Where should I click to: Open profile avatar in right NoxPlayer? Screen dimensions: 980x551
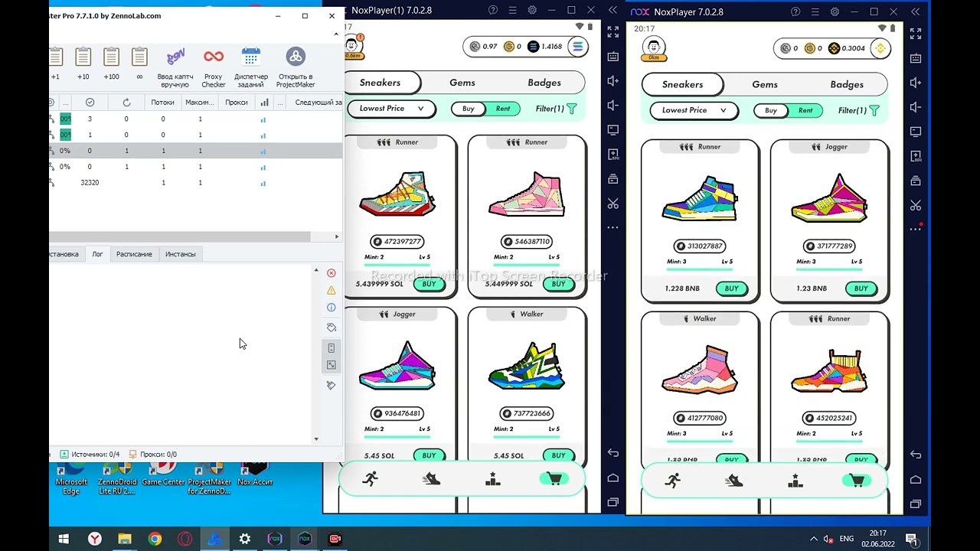654,47
